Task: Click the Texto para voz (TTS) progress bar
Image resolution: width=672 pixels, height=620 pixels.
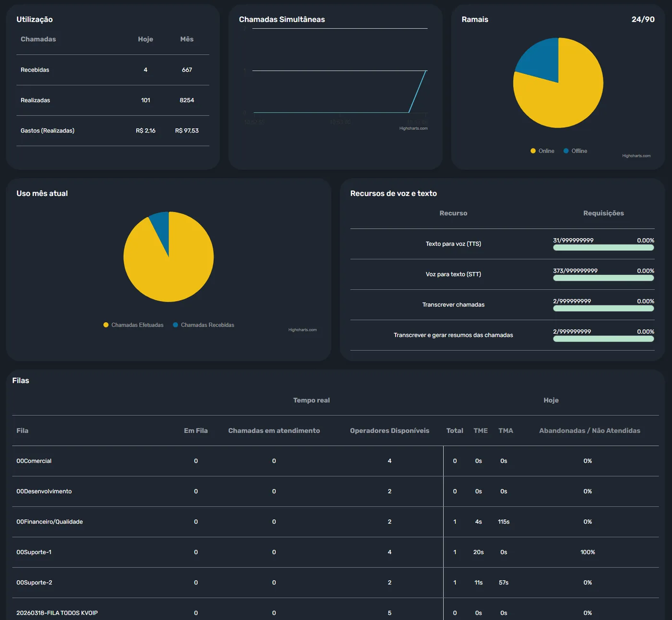Action: pos(603,248)
